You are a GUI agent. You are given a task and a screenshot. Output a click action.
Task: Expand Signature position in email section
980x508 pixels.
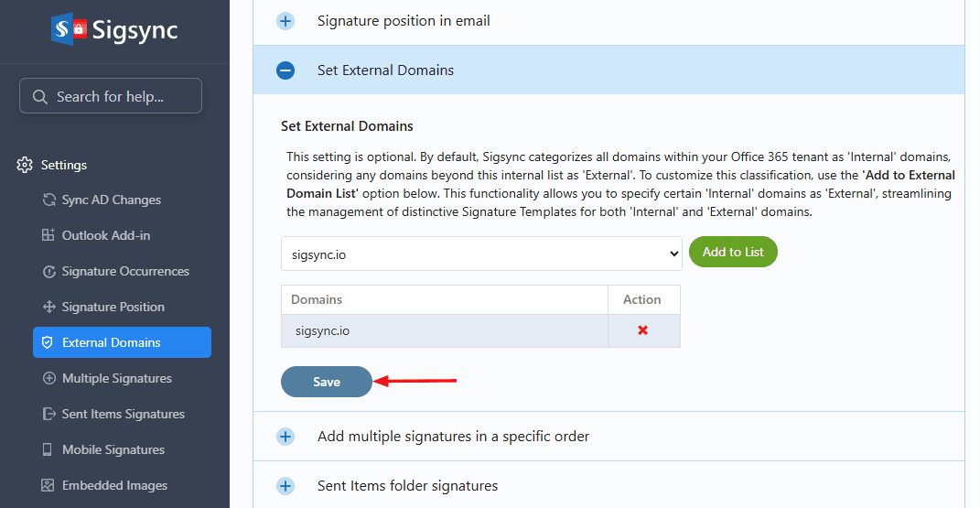coord(285,21)
